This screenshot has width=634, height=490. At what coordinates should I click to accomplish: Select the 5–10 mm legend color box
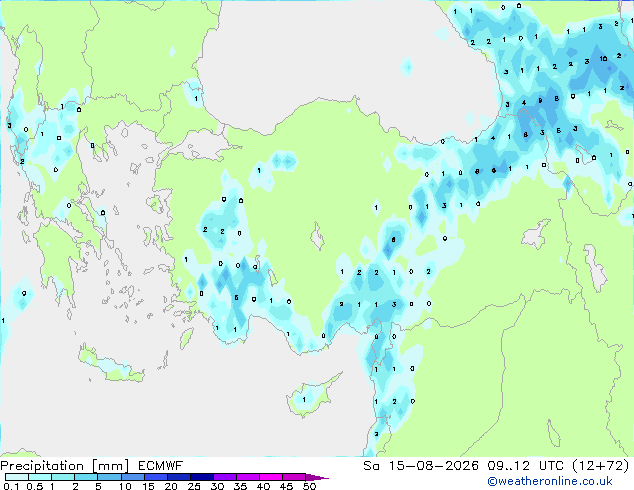(109, 477)
